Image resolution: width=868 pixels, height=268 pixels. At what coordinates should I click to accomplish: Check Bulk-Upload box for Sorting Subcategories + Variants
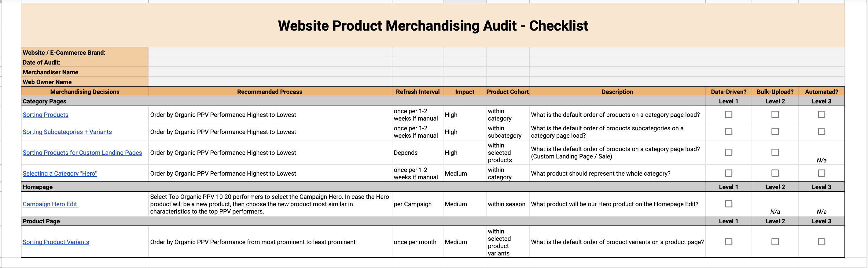775,132
